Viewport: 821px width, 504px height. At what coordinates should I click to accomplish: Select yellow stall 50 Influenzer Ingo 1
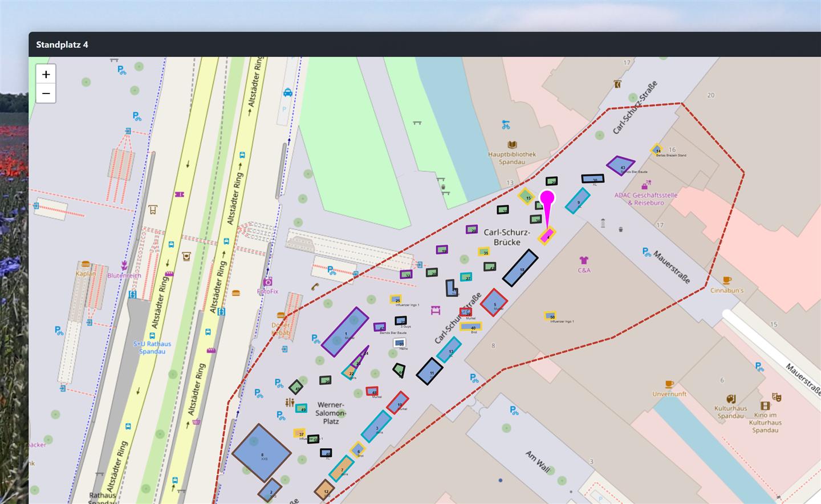coord(551,316)
